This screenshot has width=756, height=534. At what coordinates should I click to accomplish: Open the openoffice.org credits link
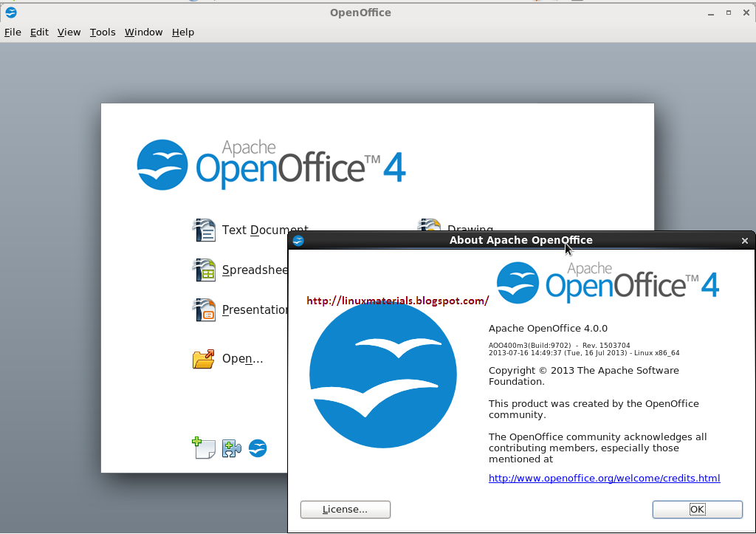[604, 478]
